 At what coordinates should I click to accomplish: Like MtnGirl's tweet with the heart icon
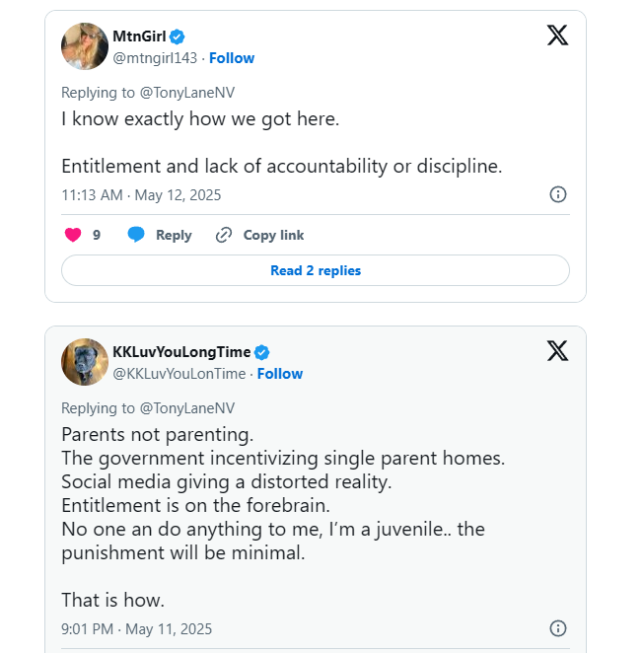[73, 235]
